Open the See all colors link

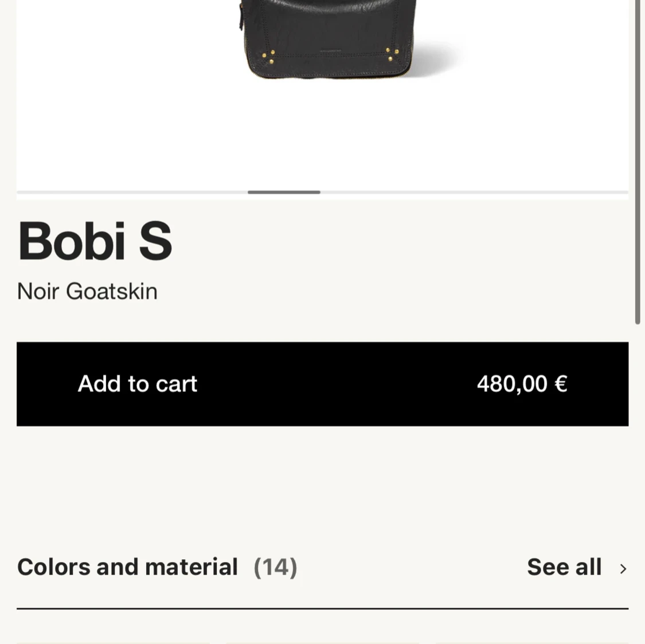pyautogui.click(x=564, y=567)
